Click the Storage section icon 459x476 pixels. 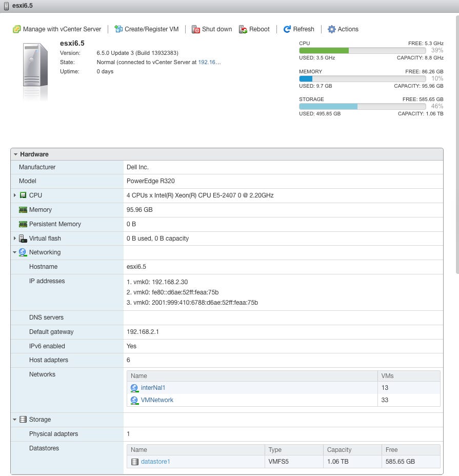(x=23, y=420)
